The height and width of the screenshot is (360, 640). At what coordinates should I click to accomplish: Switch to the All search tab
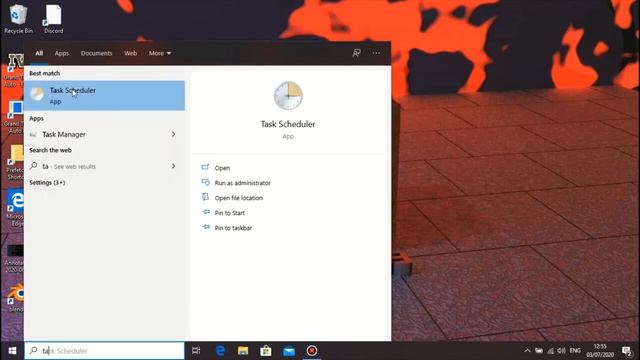click(39, 53)
